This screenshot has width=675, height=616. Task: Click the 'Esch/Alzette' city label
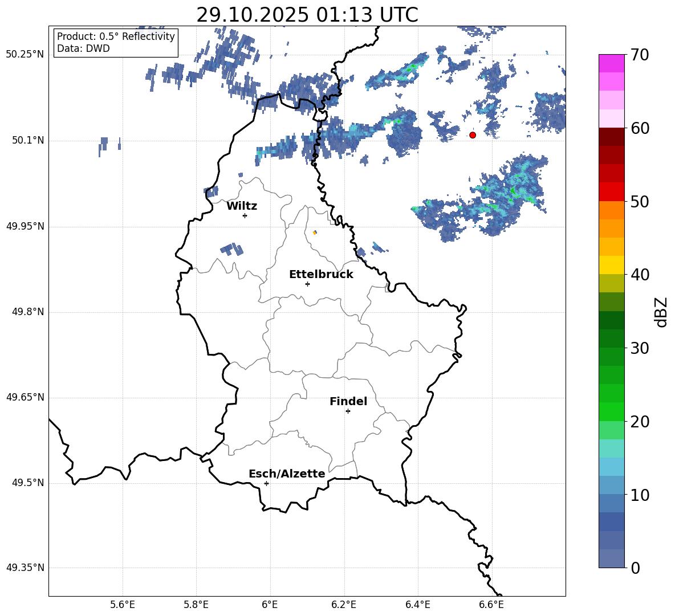(287, 474)
